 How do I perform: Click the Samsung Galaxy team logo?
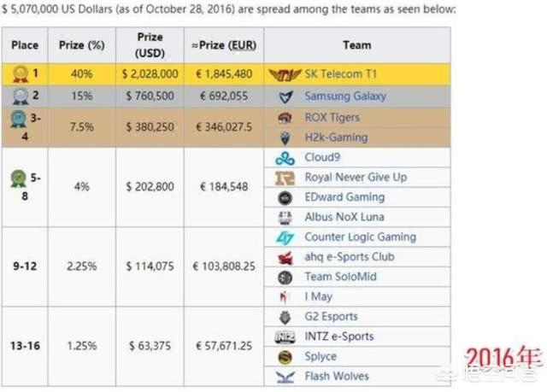285,97
